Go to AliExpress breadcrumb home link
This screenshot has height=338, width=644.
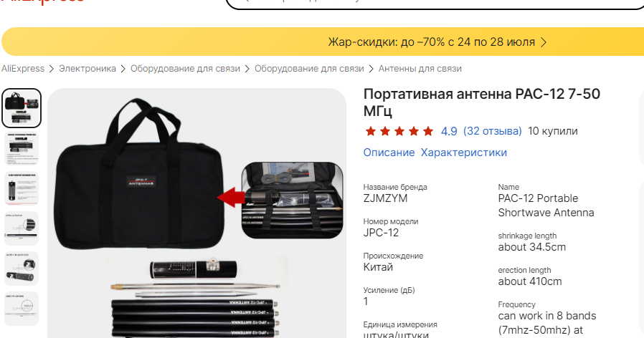[22, 69]
